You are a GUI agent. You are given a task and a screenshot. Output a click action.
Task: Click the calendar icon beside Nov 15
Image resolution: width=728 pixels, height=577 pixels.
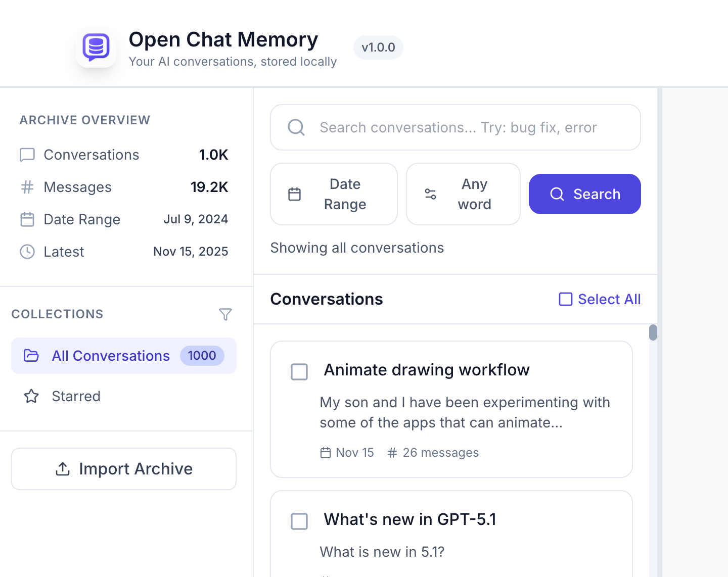(325, 453)
